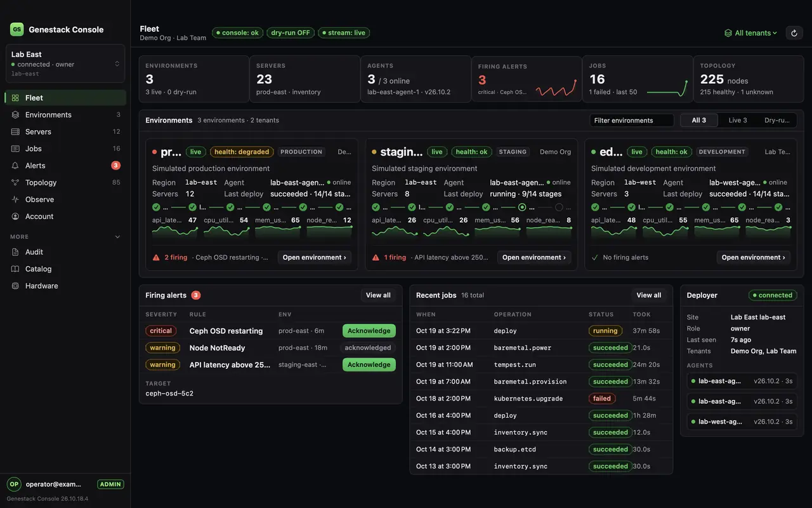Open the Topology sidebar item
The height and width of the screenshot is (508, 812).
click(x=65, y=182)
